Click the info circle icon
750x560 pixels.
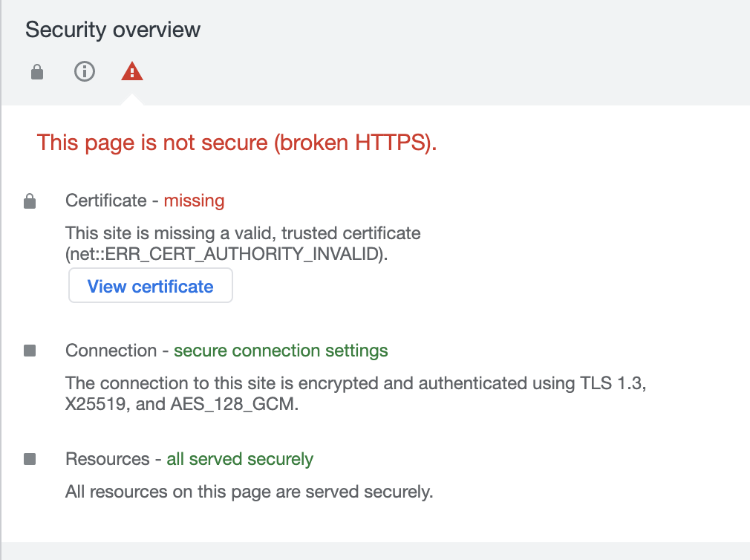84,72
